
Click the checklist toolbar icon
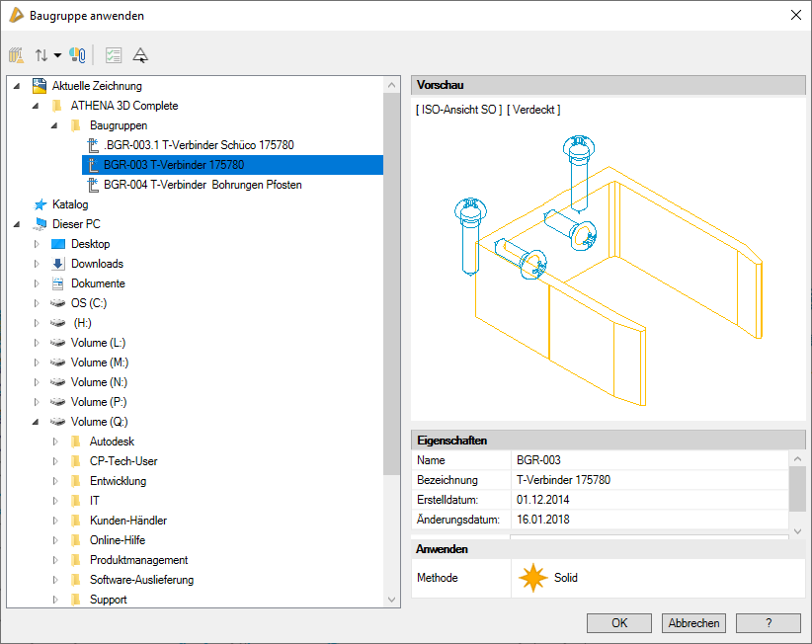pyautogui.click(x=114, y=55)
